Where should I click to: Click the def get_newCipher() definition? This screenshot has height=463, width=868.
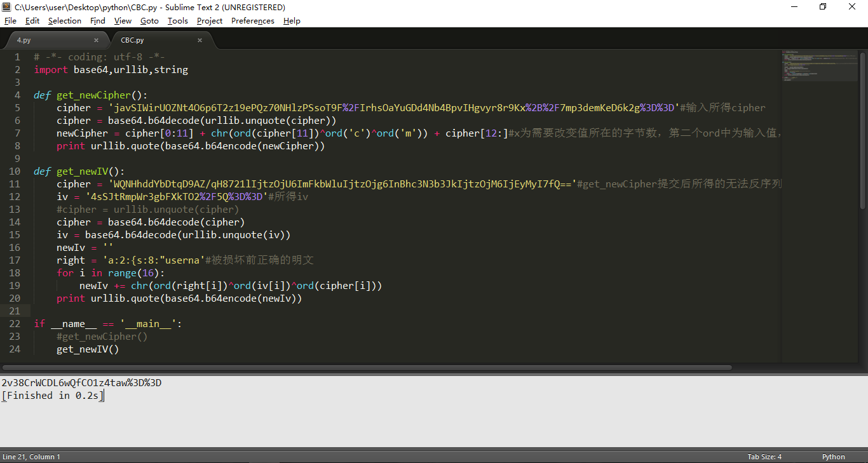coord(91,95)
